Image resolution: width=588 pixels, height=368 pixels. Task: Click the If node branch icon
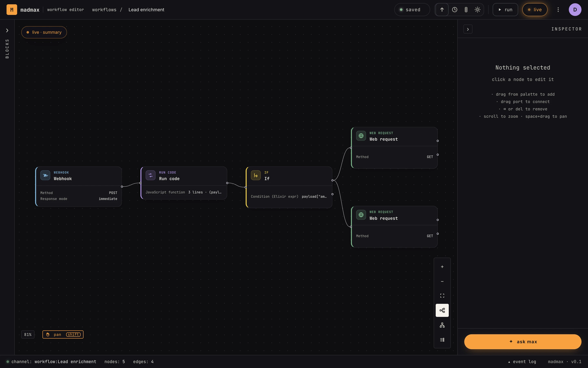point(256,175)
